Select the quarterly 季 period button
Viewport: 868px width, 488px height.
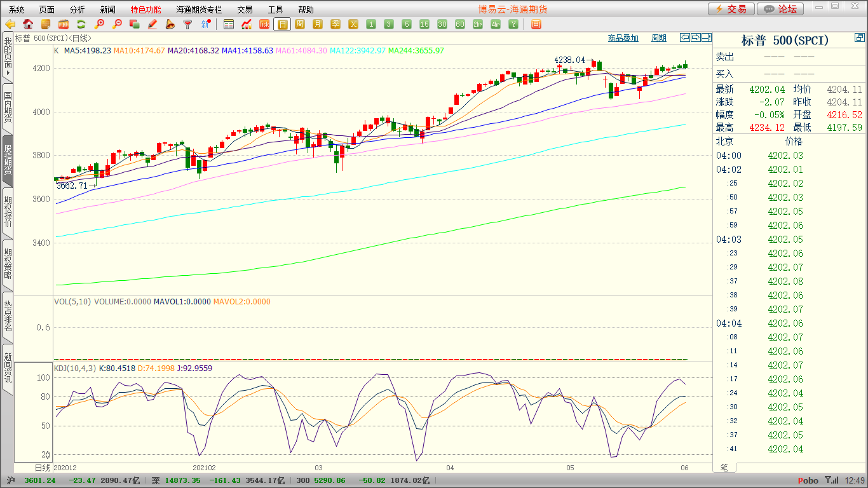click(x=336, y=24)
